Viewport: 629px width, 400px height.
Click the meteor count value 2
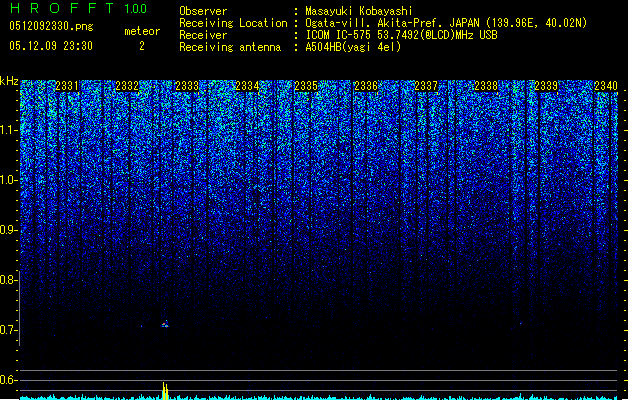click(x=142, y=46)
